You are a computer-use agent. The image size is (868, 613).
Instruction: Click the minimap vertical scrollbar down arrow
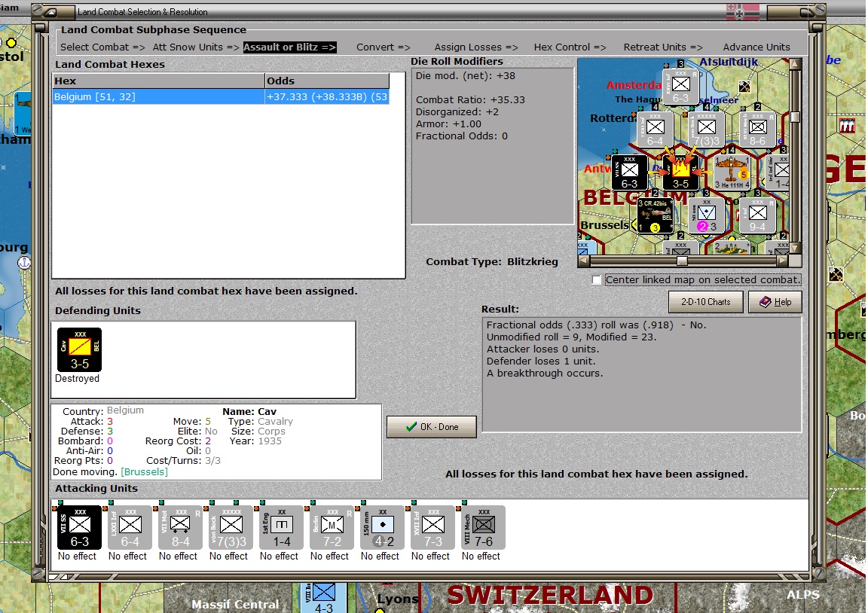click(x=795, y=249)
